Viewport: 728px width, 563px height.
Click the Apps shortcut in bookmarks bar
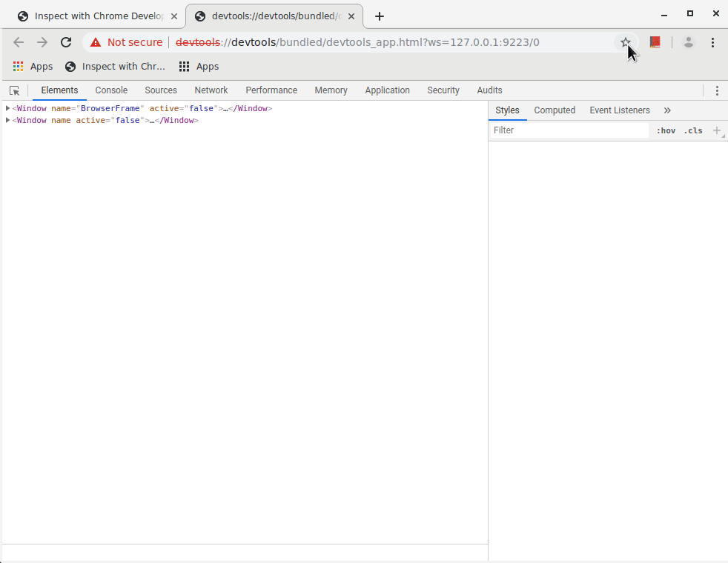click(x=33, y=67)
